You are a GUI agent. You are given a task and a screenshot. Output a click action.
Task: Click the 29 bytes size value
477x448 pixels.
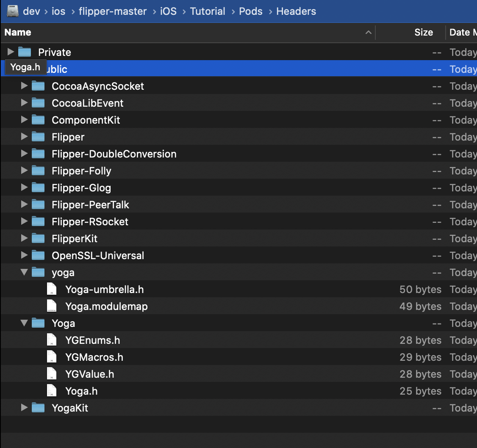pos(420,357)
